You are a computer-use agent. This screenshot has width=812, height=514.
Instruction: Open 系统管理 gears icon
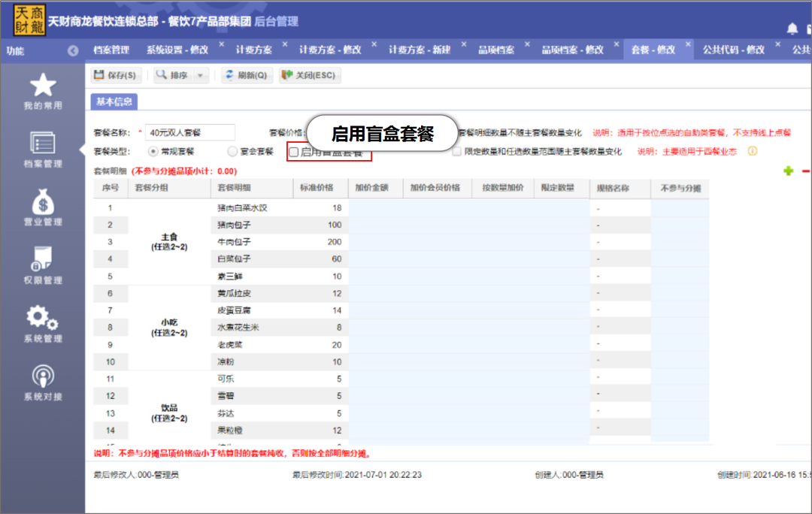(42, 317)
